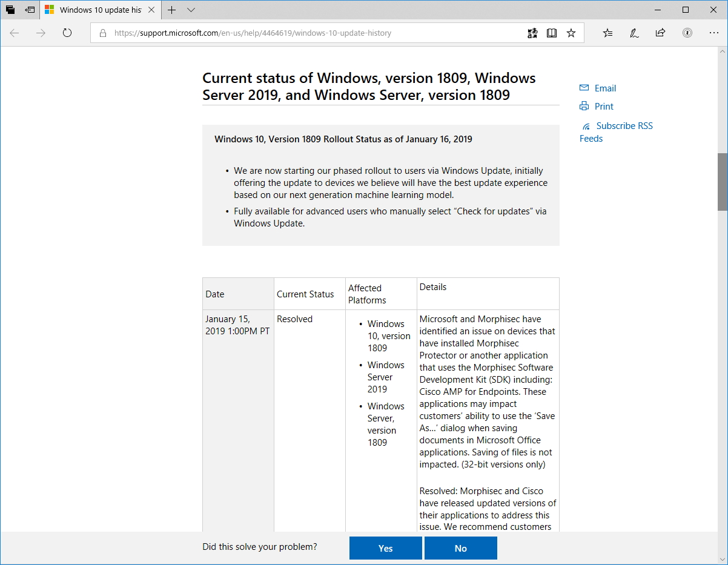Set these tabs aside
This screenshot has width=728, height=565.
tap(30, 10)
